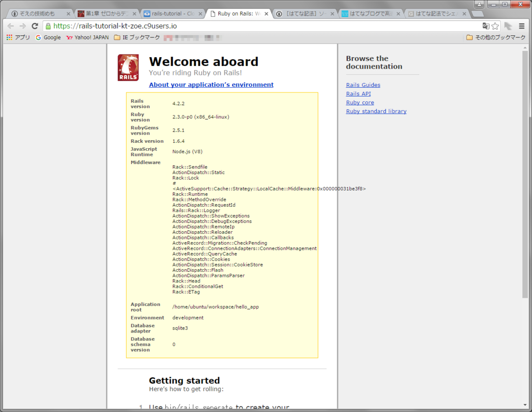Switch to the 'rails-tutorial - Clo' tab

[x=171, y=14]
